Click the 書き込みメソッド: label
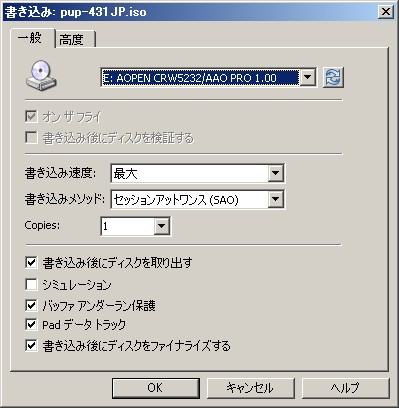399x408 pixels. coord(65,199)
